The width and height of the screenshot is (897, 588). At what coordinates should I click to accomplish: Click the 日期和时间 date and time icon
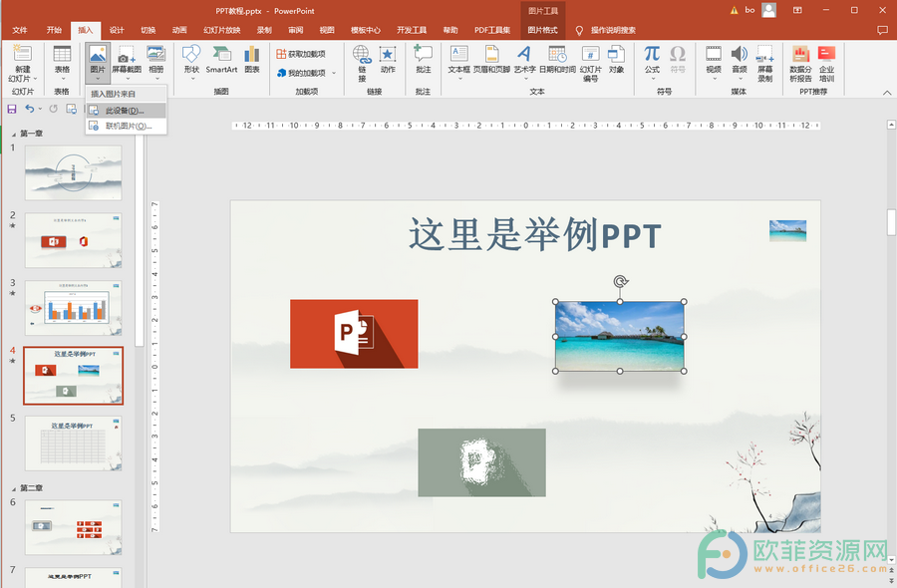(557, 54)
